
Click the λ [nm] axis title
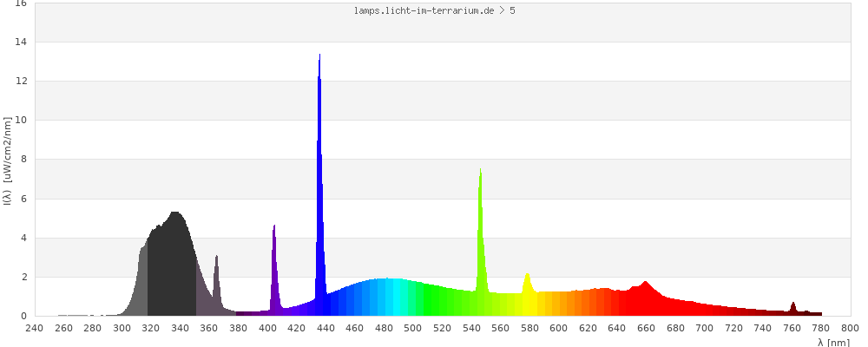[x=833, y=343]
